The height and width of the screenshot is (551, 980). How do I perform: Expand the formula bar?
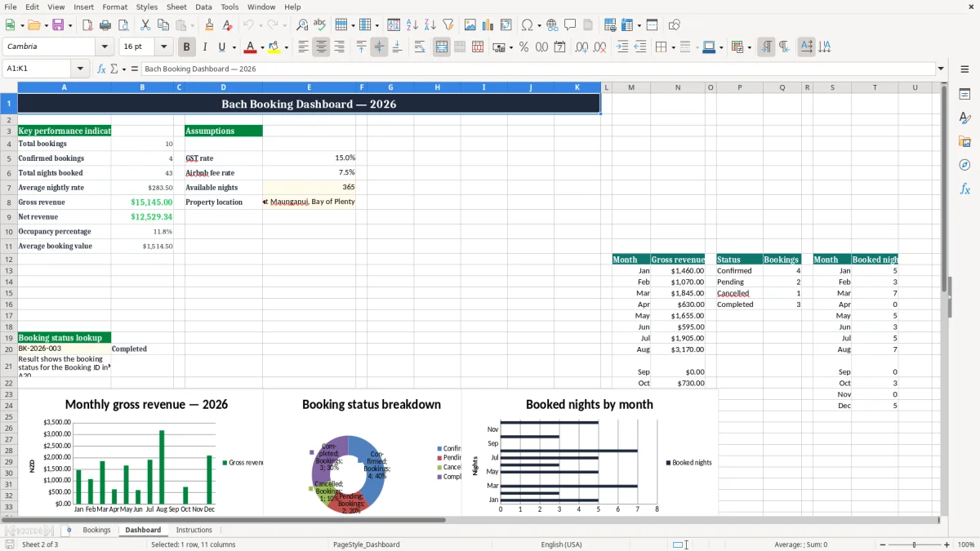point(941,69)
